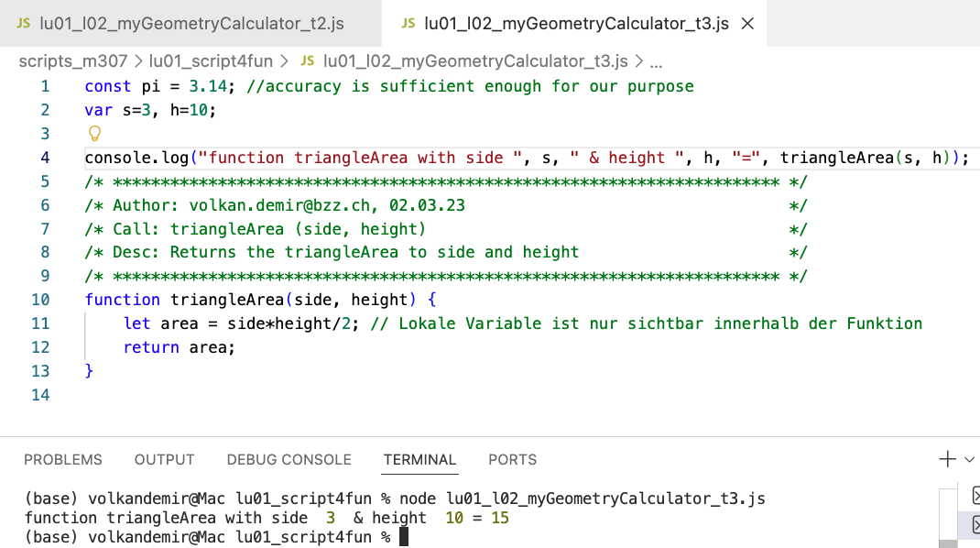
Task: Show the DEBUG CONSOLE panel
Action: 289,459
